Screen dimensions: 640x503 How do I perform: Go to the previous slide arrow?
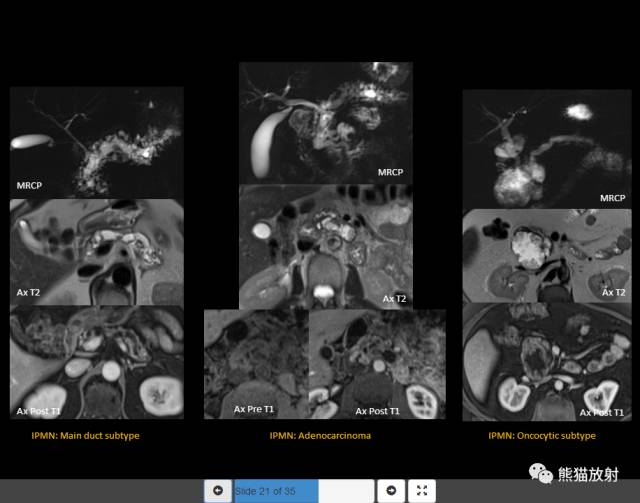[x=218, y=491]
